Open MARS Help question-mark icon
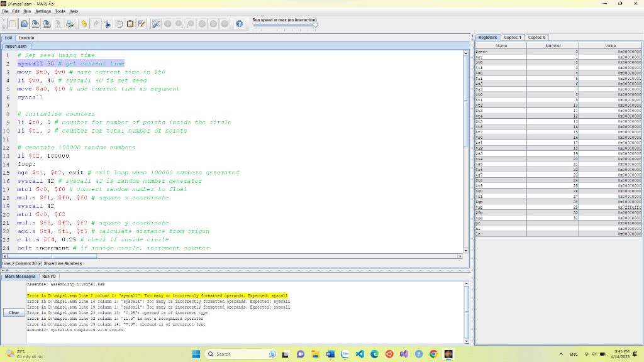644x362 pixels. 239,24
